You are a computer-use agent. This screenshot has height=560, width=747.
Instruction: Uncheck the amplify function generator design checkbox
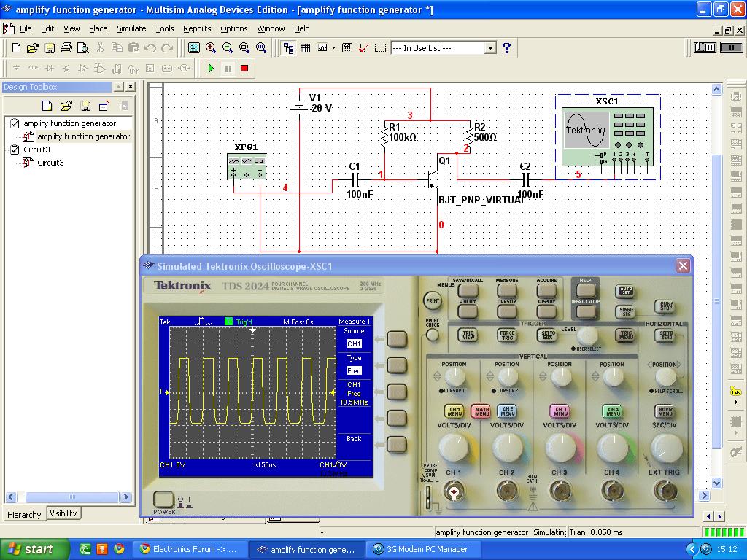(x=15, y=123)
